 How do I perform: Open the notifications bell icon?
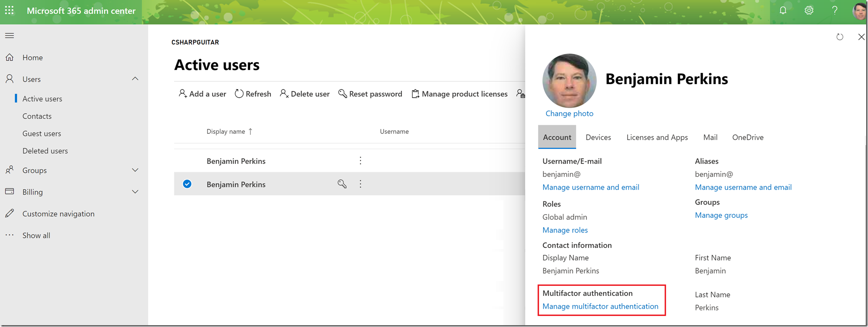(783, 10)
